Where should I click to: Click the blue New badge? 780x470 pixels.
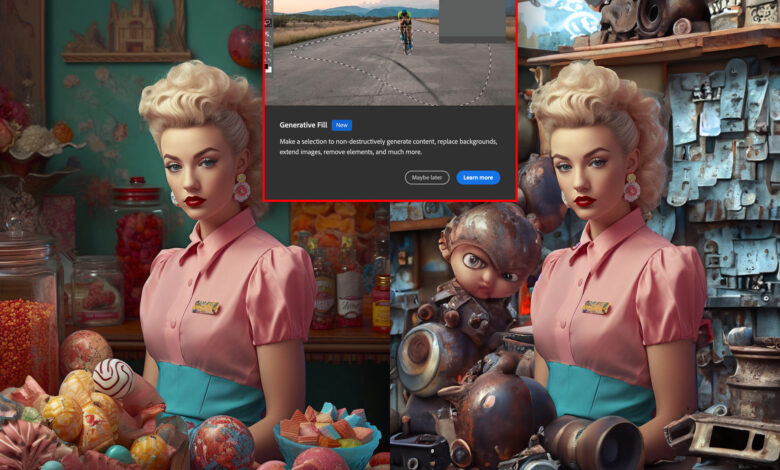pyautogui.click(x=342, y=125)
